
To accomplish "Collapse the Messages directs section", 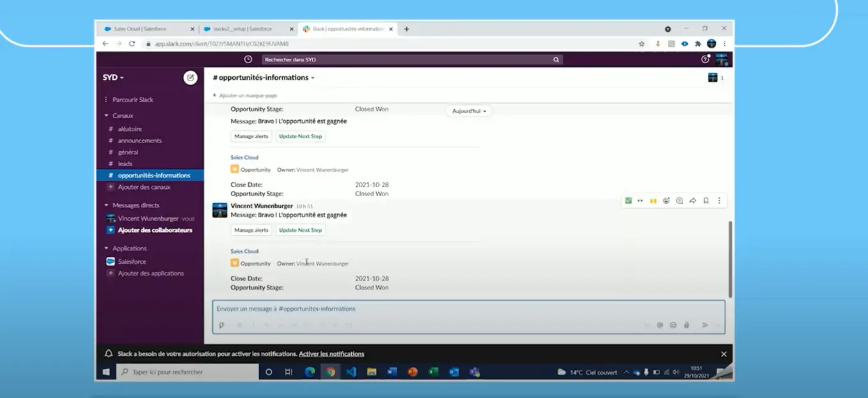I will 107,205.
